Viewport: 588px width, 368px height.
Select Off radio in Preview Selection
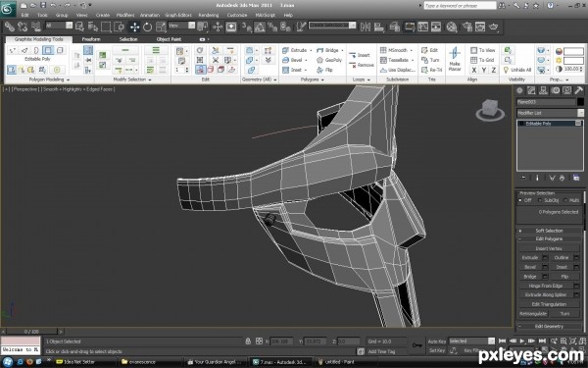pyautogui.click(x=520, y=200)
